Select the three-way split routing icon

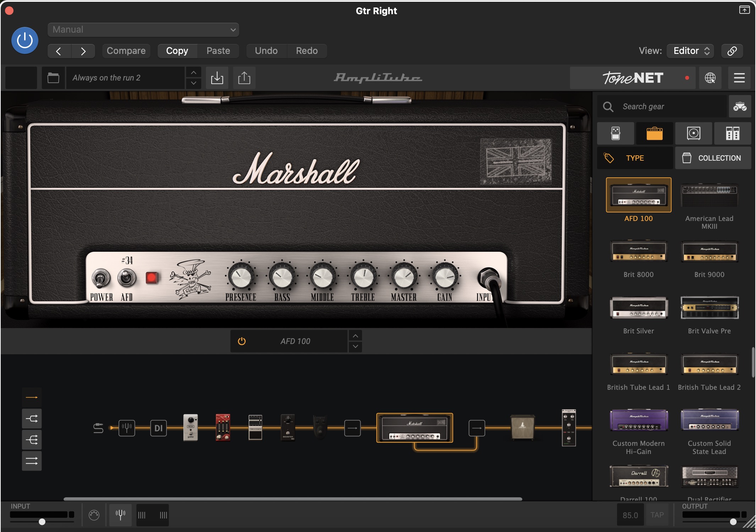click(x=32, y=440)
